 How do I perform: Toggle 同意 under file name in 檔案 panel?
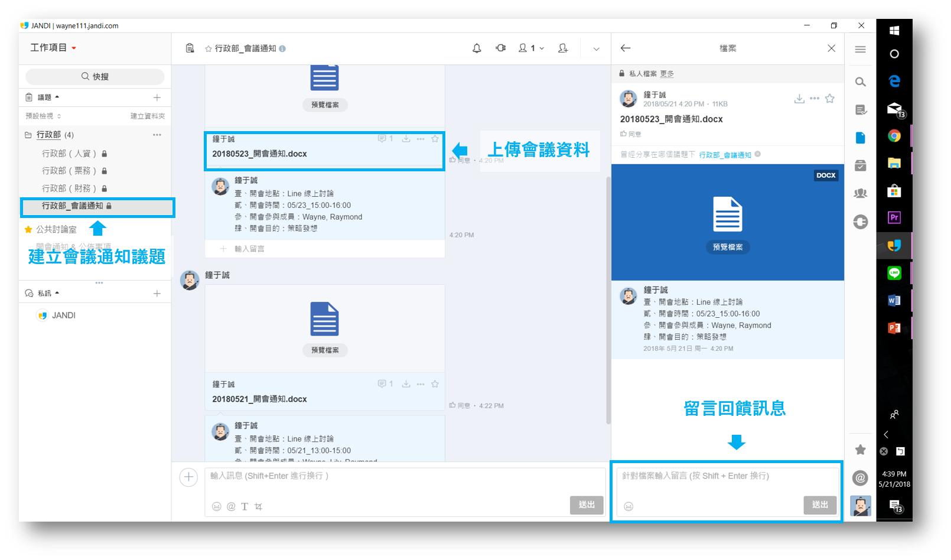coord(631,134)
